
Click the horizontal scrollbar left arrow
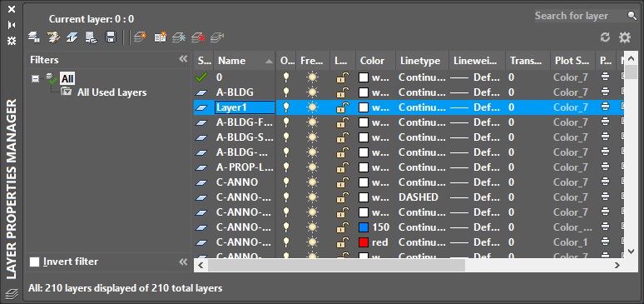click(x=201, y=266)
